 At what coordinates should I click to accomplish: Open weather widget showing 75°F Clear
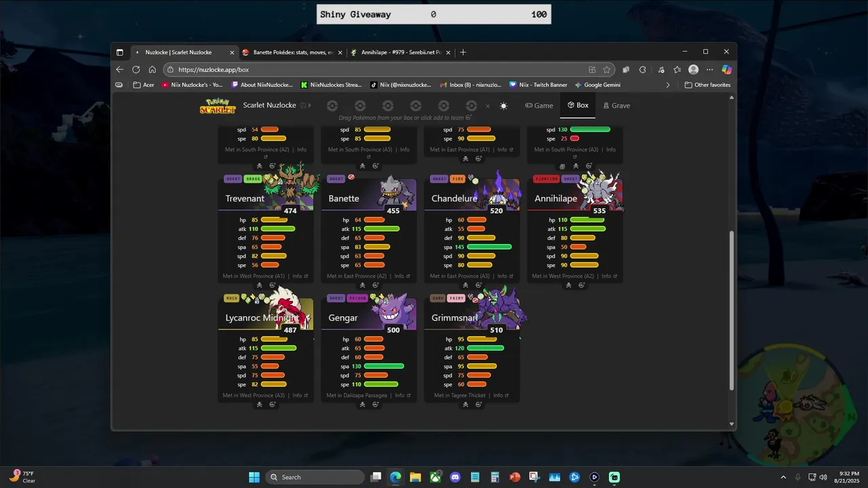[x=22, y=477]
